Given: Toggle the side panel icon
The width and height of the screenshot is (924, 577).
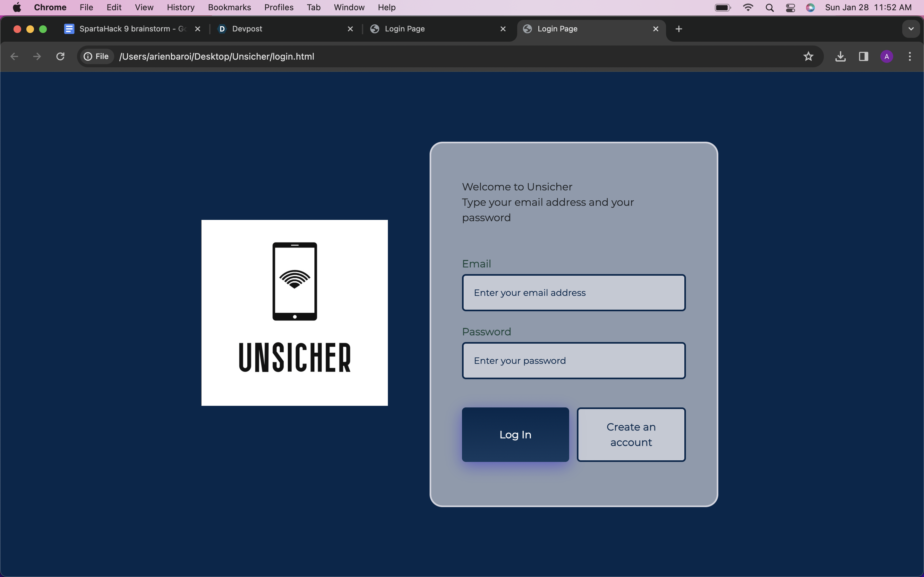Looking at the screenshot, I should coord(863,56).
